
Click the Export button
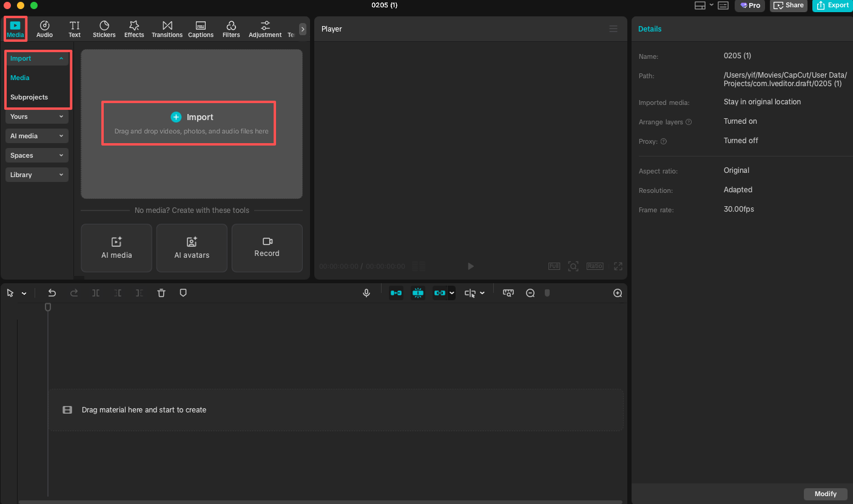(832, 5)
